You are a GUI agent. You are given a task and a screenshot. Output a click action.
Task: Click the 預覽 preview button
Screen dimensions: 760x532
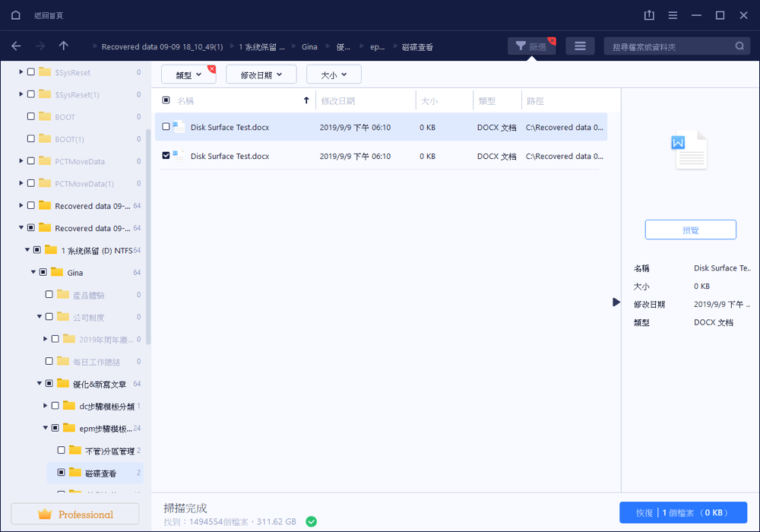(x=690, y=230)
